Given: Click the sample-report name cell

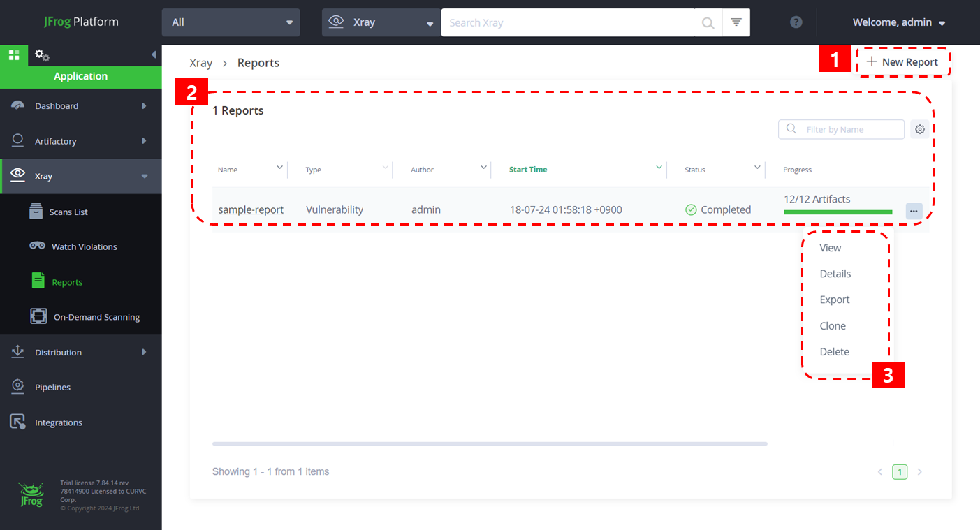Looking at the screenshot, I should tap(251, 209).
